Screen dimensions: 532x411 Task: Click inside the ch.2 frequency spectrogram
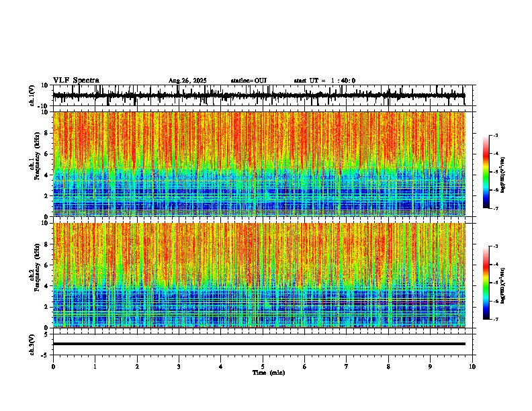[x=259, y=275]
